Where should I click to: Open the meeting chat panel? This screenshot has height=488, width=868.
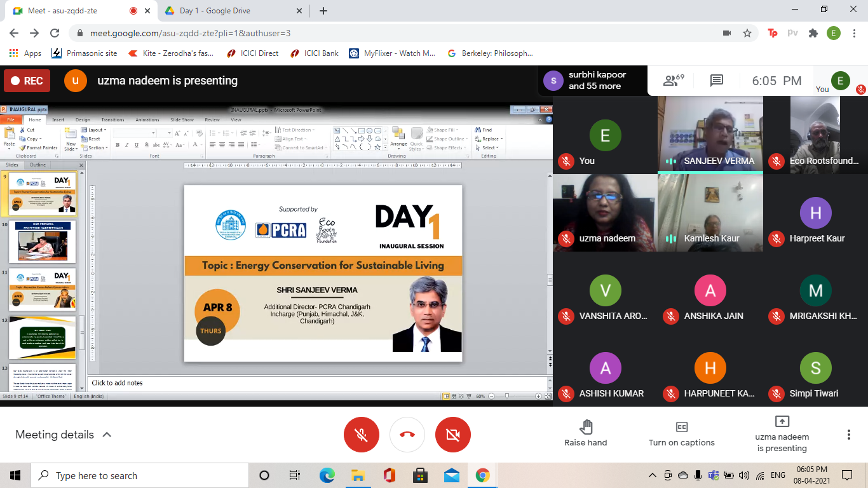[x=717, y=81]
